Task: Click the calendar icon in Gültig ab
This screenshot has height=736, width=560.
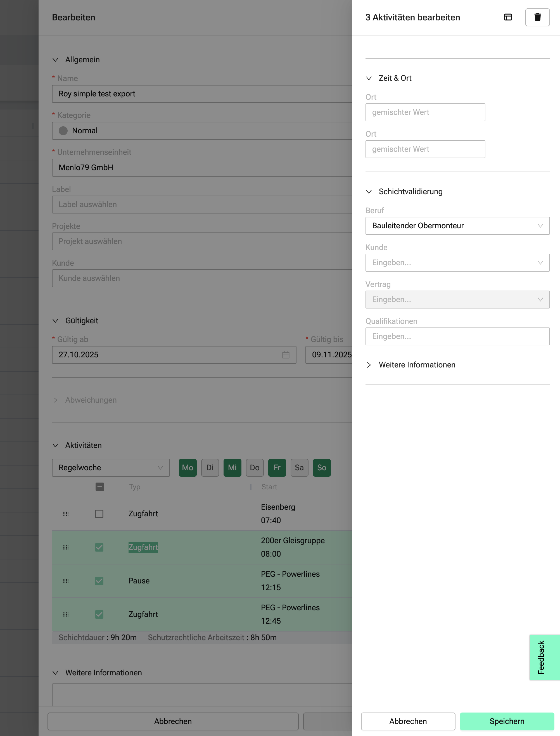Action: click(286, 355)
